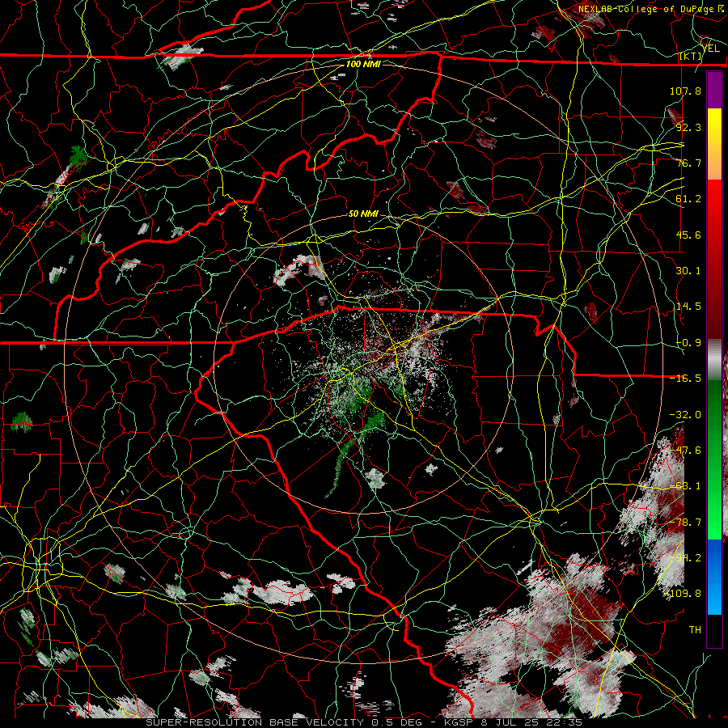This screenshot has height=728, width=728.
Task: Click the [KT] units label
Action: pyautogui.click(x=690, y=56)
